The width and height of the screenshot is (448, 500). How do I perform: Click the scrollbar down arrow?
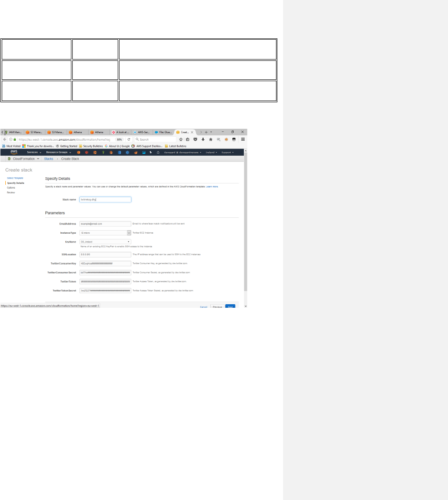(x=246, y=306)
